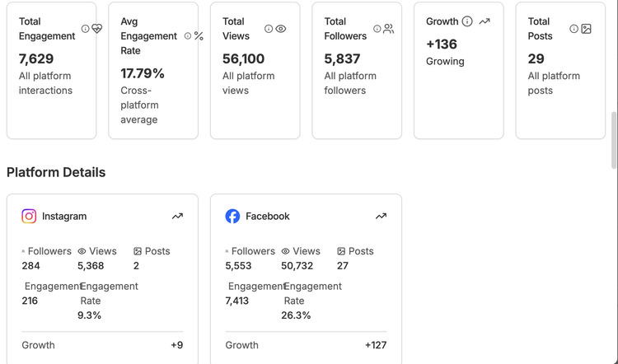The image size is (618, 364).
Task: Click the trending arrow on the Growth card
Action: tap(485, 21)
